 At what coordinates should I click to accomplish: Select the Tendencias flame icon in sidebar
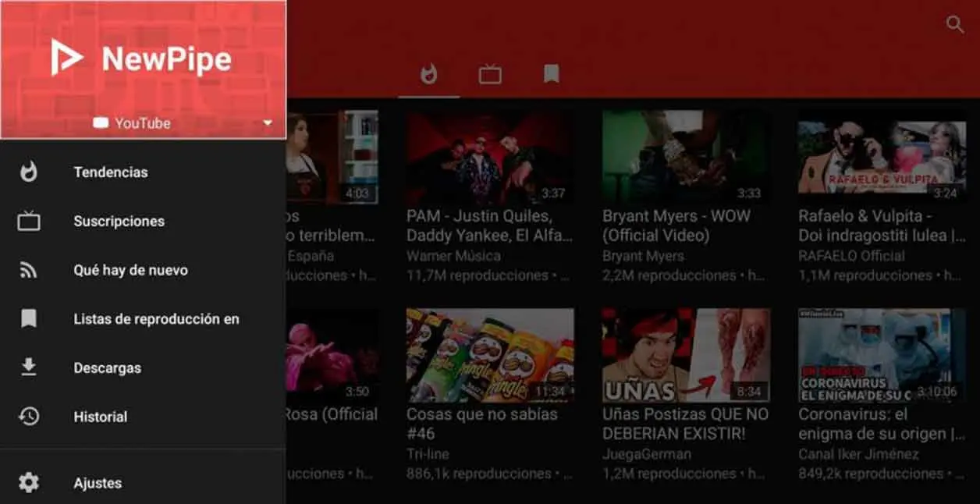coord(29,172)
